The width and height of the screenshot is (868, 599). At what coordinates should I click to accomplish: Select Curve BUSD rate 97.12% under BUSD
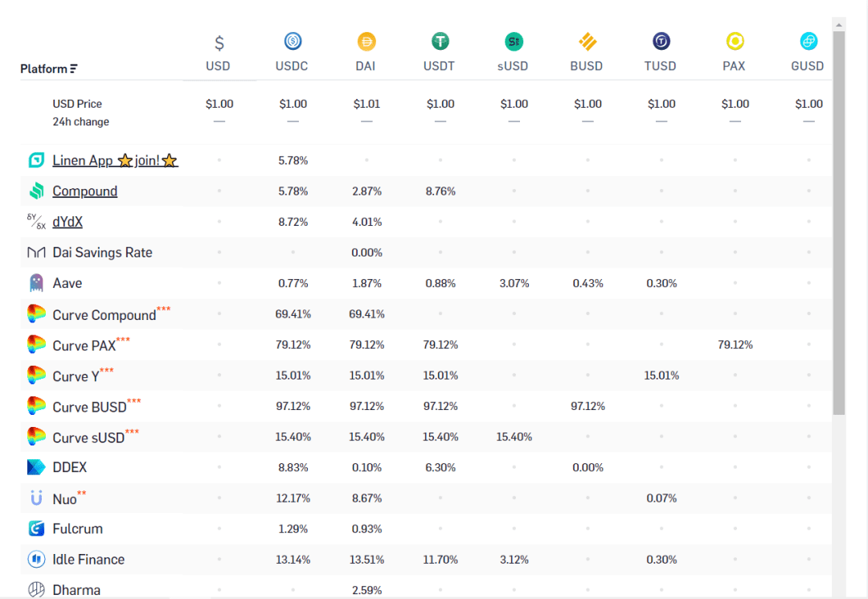[x=588, y=406]
